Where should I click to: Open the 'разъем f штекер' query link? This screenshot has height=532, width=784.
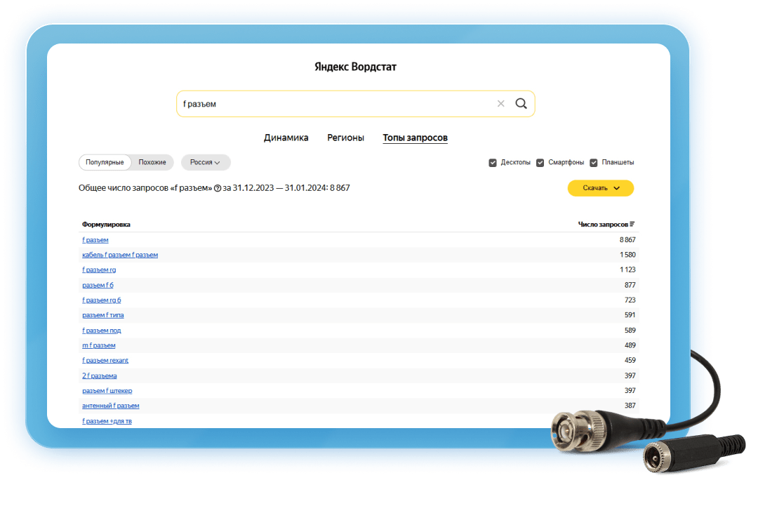(x=107, y=390)
